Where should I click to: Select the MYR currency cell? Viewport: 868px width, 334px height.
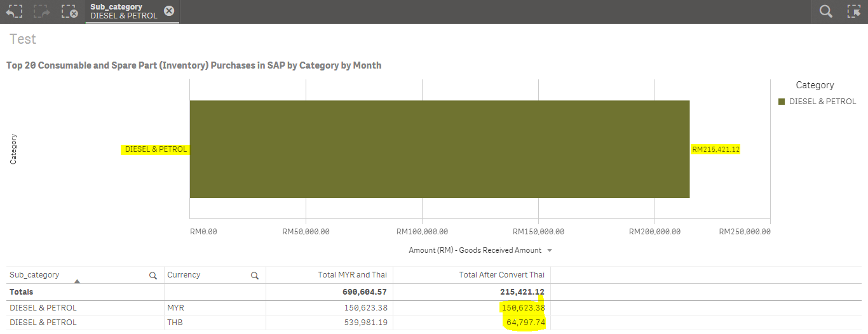tap(176, 308)
